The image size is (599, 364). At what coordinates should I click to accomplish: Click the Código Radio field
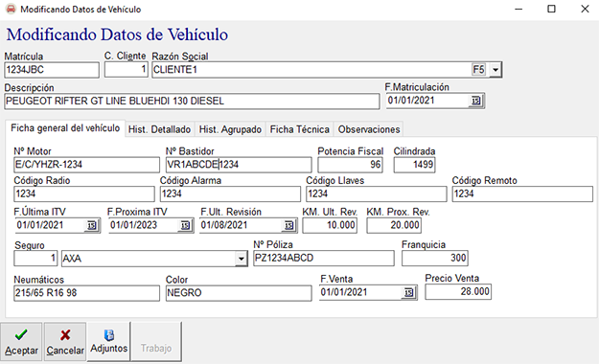(x=84, y=194)
